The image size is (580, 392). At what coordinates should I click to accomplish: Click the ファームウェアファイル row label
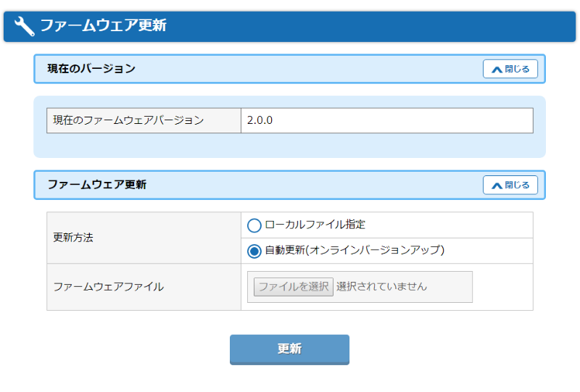tap(108, 287)
